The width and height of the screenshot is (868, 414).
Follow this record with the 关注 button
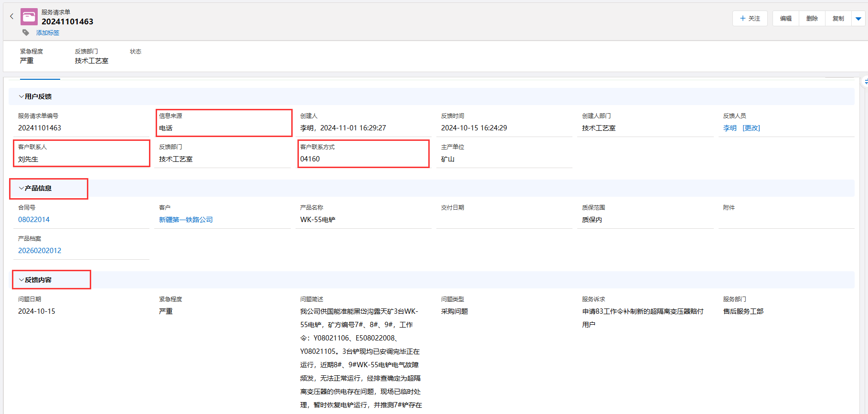(x=750, y=19)
